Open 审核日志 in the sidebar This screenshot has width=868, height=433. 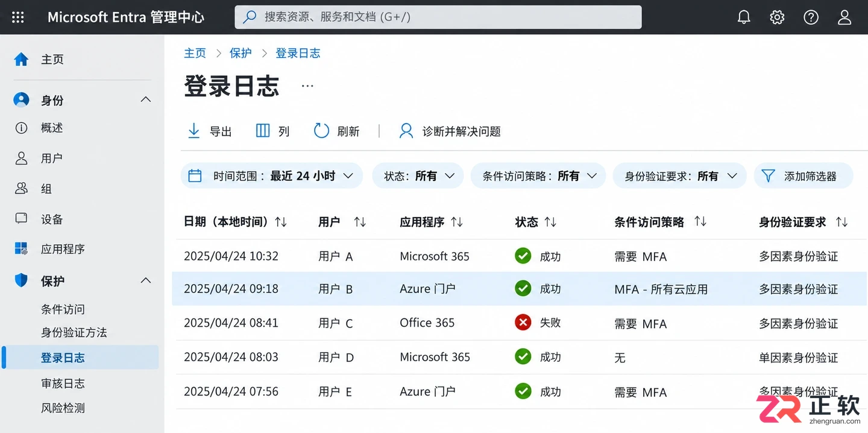pos(63,383)
